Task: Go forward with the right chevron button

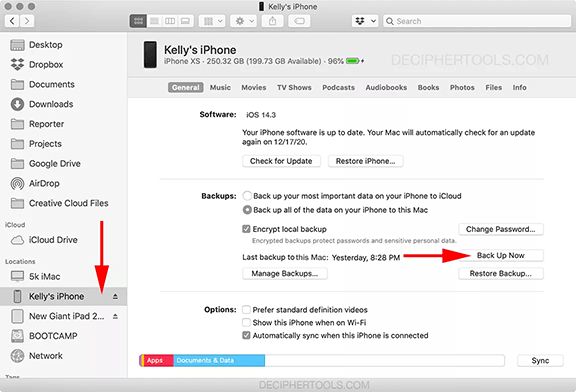Action: (x=27, y=21)
